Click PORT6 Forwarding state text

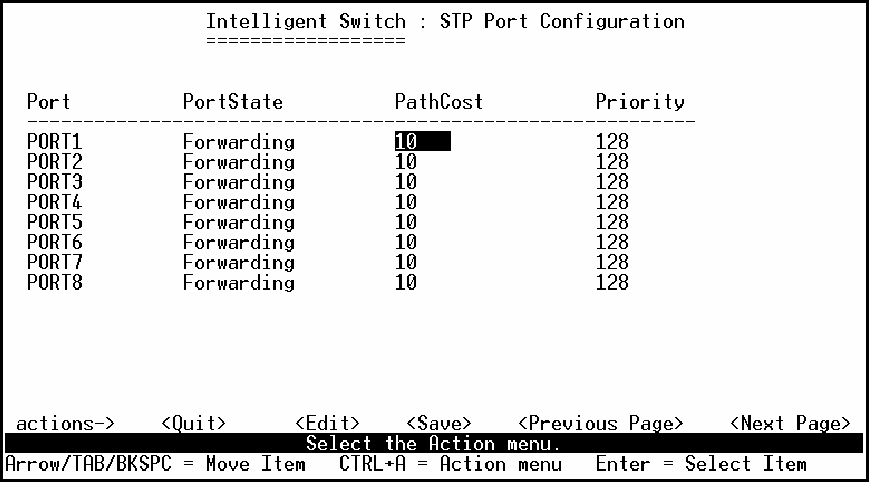coord(238,242)
